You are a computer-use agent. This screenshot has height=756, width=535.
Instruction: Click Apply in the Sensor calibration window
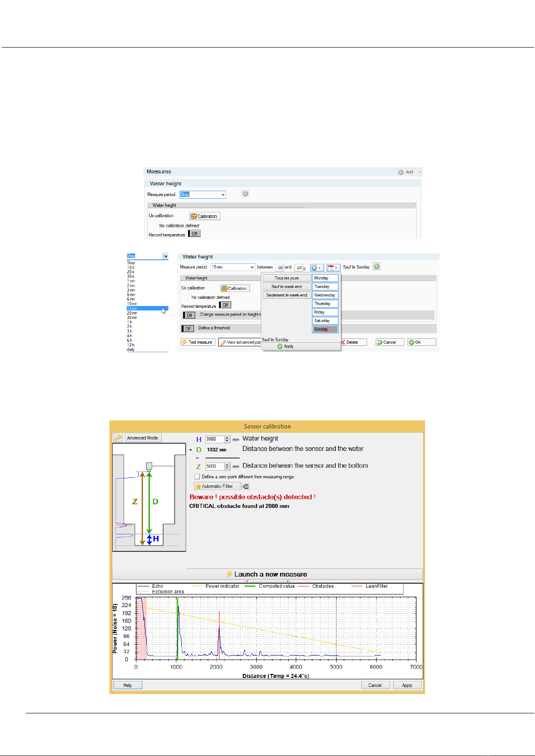[407, 685]
